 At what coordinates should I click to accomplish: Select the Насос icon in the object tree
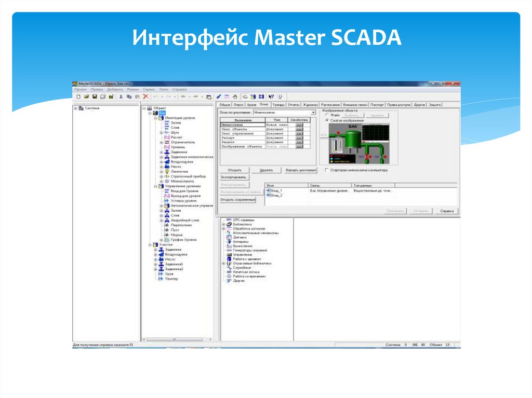point(168,167)
